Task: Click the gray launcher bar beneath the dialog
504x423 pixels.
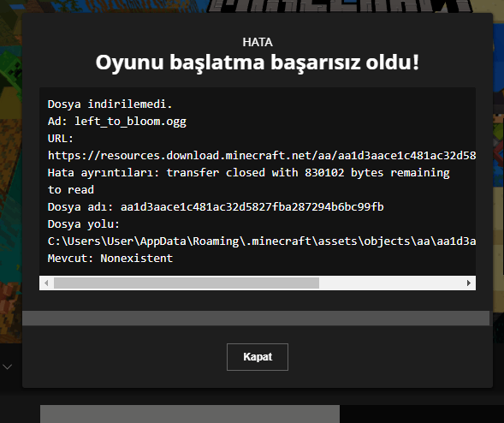Action: click(190, 414)
